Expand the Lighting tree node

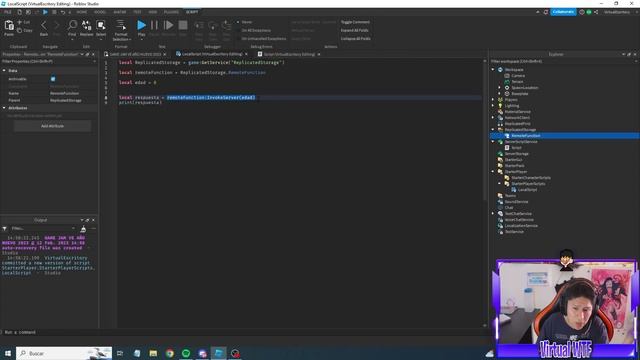493,106
